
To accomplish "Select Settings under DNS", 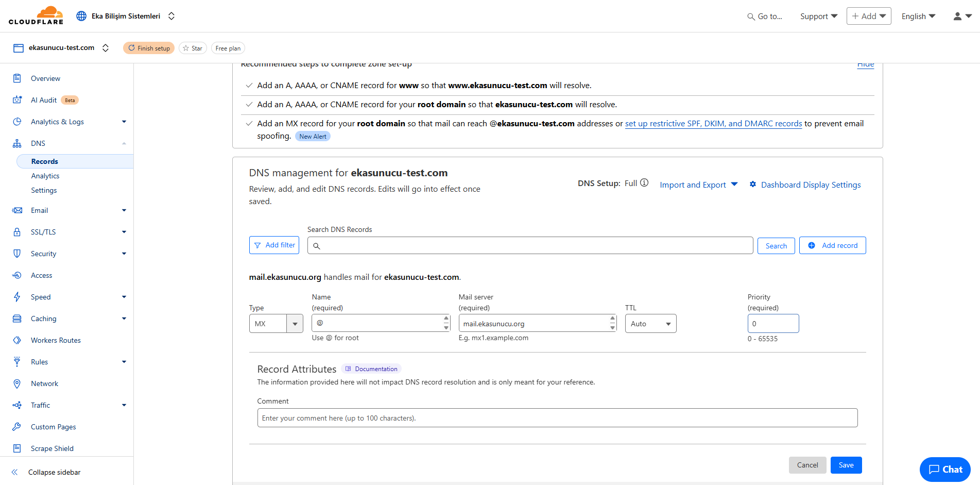I will (x=44, y=190).
